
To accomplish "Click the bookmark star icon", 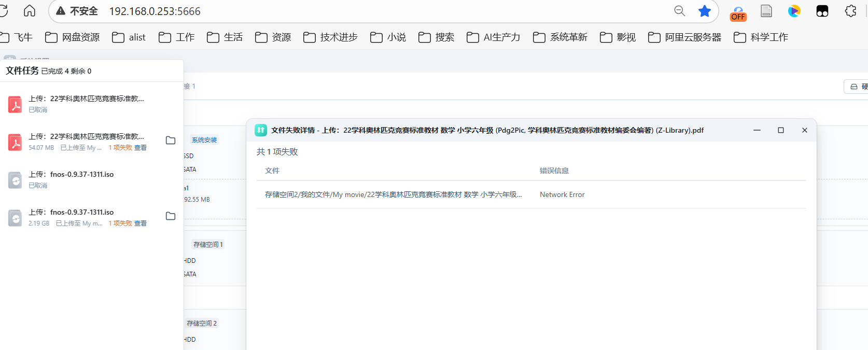I will (705, 11).
